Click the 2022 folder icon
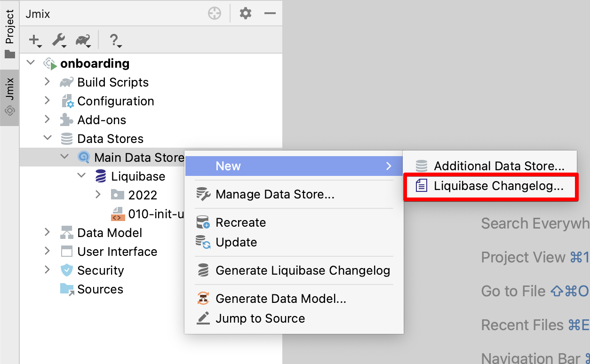The width and height of the screenshot is (590, 364). (118, 194)
